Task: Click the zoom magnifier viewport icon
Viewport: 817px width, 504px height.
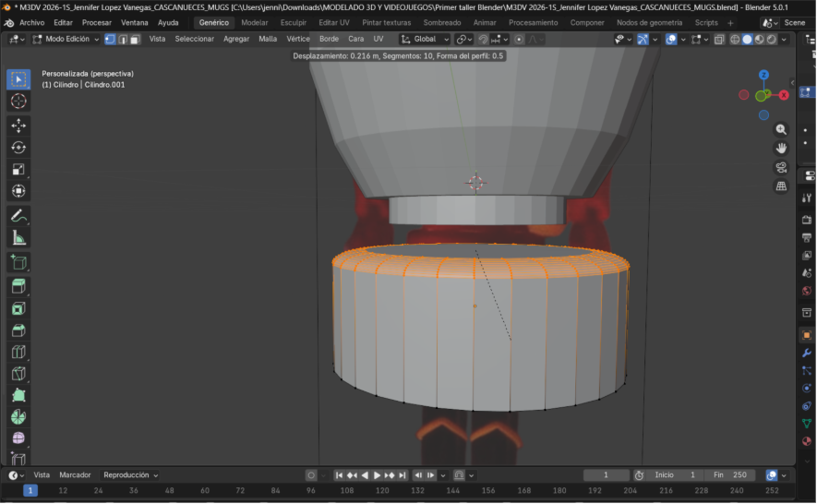Action: coord(781,130)
